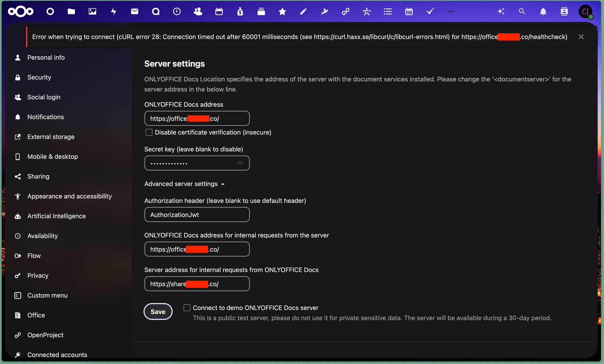This screenshot has height=364, width=604.
Task: Open the Bookmarks star icon
Action: click(x=282, y=12)
